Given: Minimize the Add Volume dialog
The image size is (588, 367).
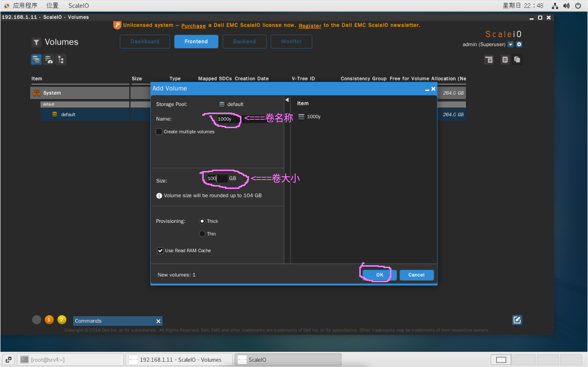Looking at the screenshot, I should click(x=427, y=89).
